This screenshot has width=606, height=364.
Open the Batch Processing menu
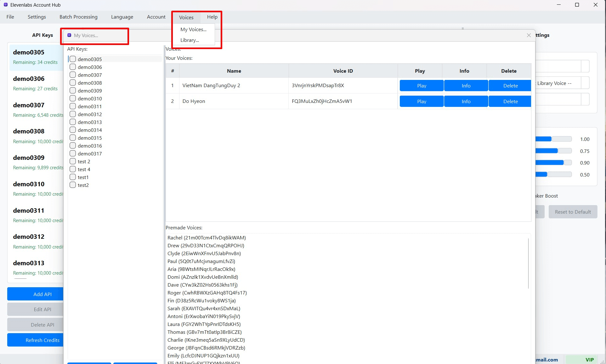coord(78,17)
